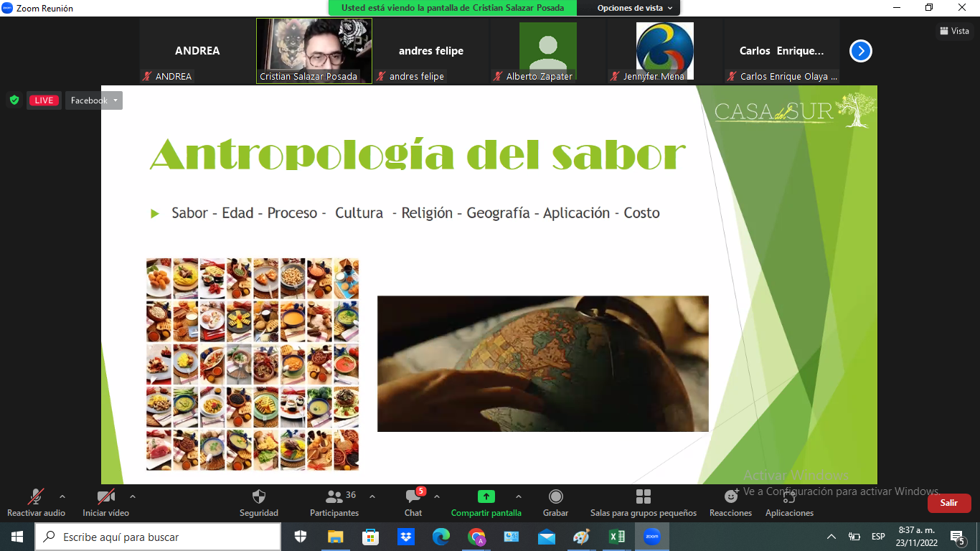This screenshot has width=980, height=551.
Task: Start camera with Iniciar vídeo
Action: (x=105, y=503)
